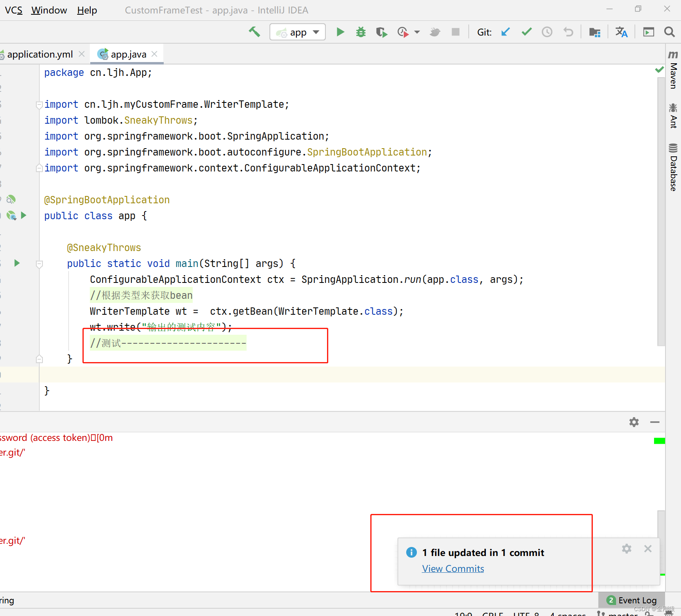The width and height of the screenshot is (681, 616).
Task: Open console panel settings gear
Action: point(634,422)
